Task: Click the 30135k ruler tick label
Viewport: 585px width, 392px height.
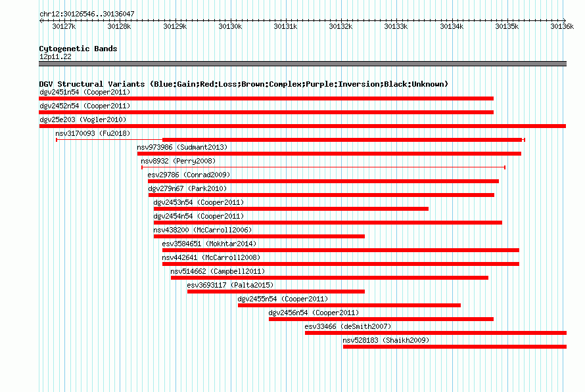Action: coord(507,26)
